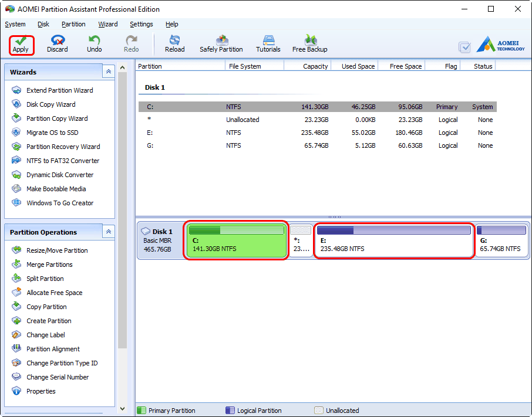Click sidebar scrollbar up arrow
532x417 pixels.
pos(123,67)
